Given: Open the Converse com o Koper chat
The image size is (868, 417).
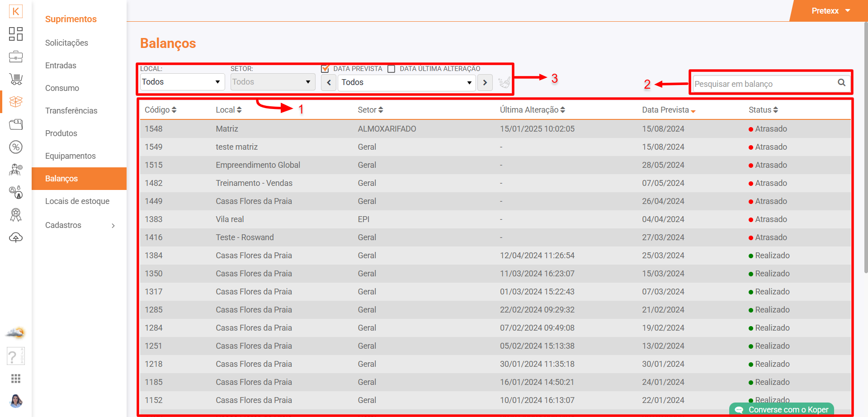Looking at the screenshot, I should [x=782, y=409].
